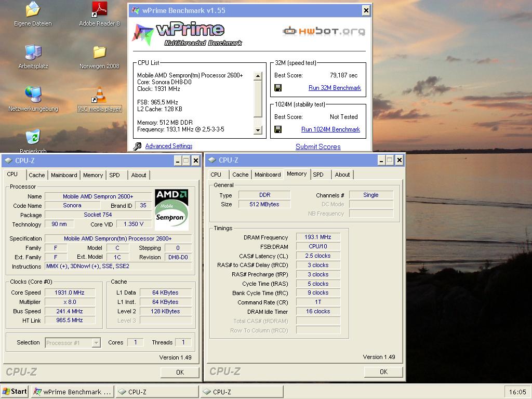Switch to SPD tab in left CPU-Z window

[114, 175]
